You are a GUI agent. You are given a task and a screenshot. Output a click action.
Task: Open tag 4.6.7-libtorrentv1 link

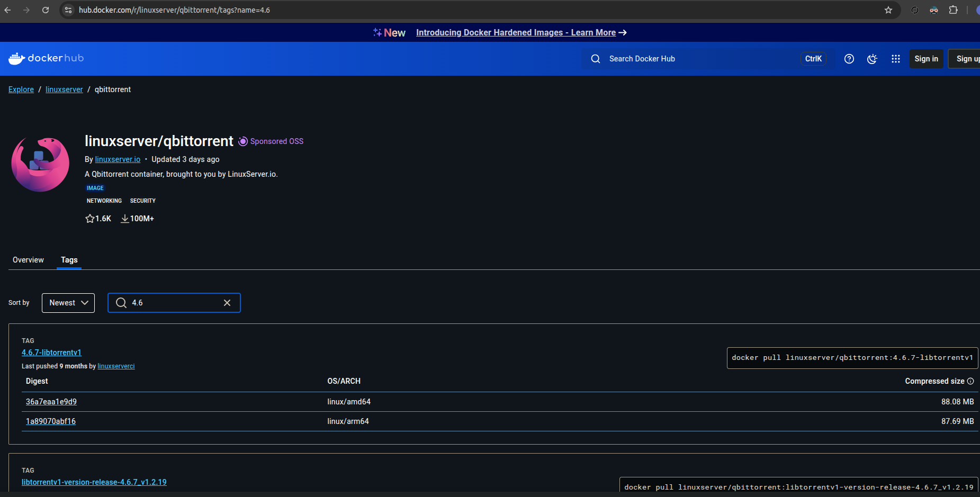click(51, 353)
